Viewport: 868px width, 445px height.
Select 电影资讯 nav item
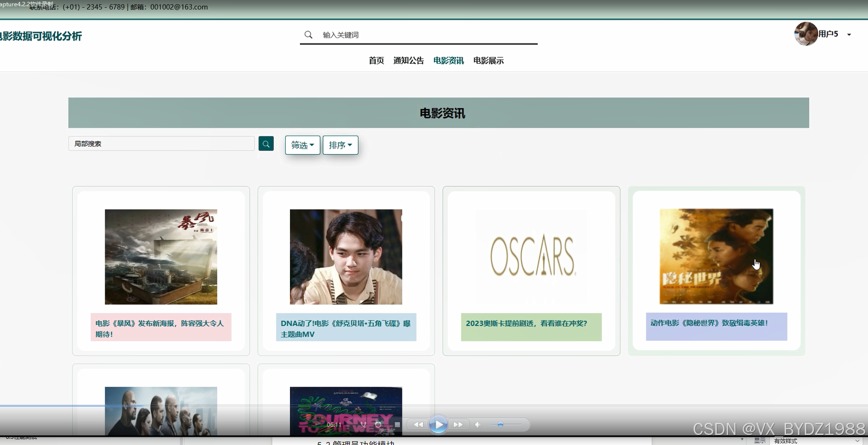tap(448, 60)
